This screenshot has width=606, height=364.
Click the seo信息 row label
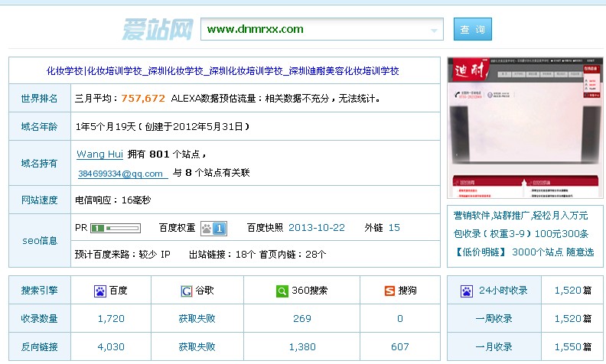click(40, 241)
